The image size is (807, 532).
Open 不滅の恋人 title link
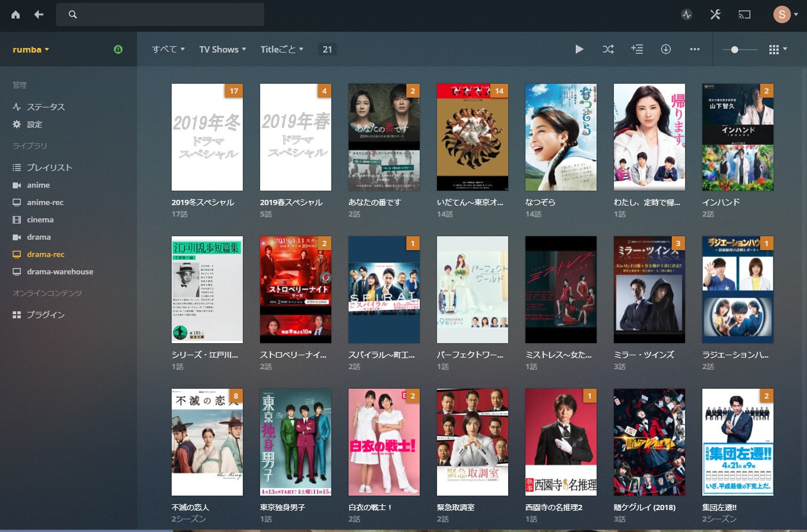pos(190,507)
